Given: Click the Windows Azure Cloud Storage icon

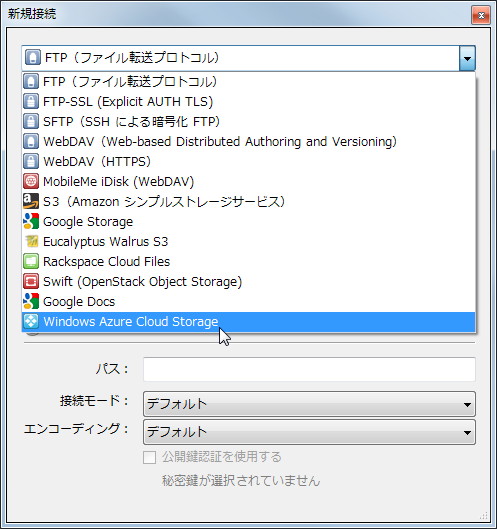Looking at the screenshot, I should pos(31,322).
